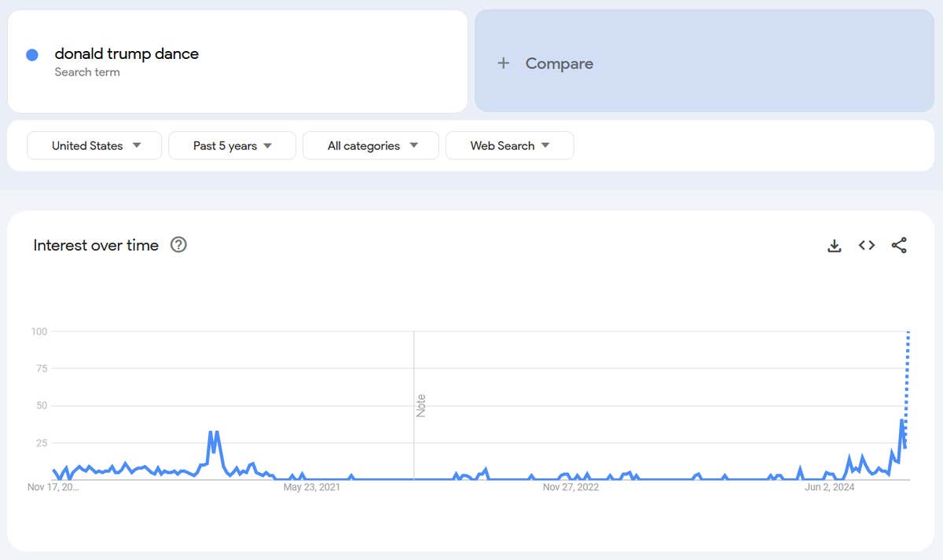This screenshot has height=560, width=943.
Task: Change the Web Search type dropdown
Action: (x=509, y=145)
